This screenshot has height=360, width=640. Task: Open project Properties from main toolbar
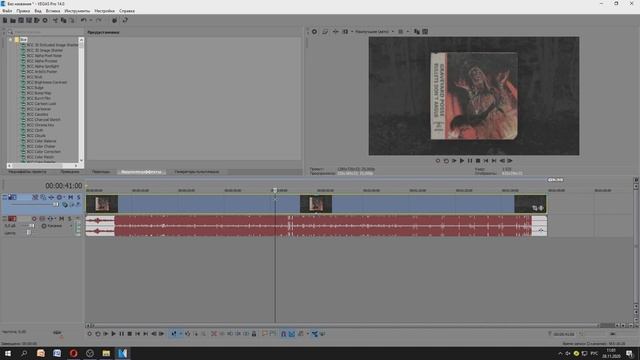coord(45,20)
